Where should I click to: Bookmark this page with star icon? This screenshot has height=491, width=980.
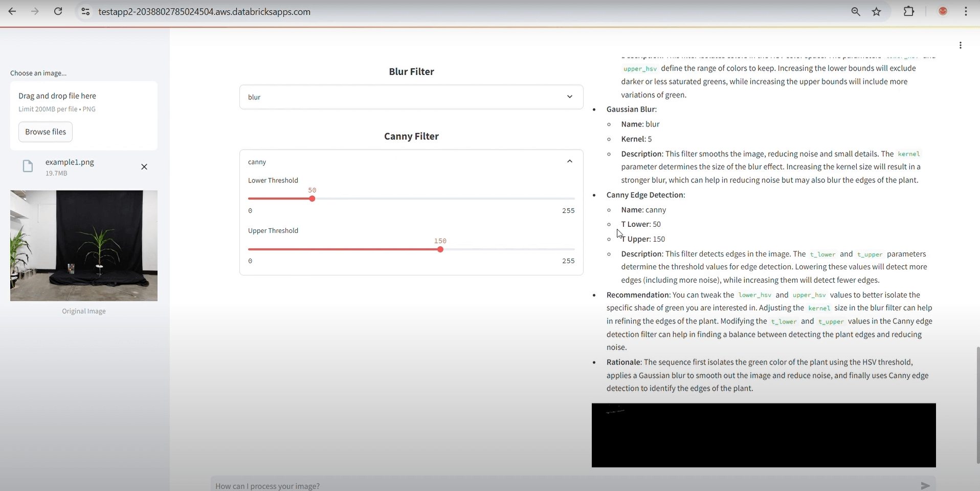(877, 11)
